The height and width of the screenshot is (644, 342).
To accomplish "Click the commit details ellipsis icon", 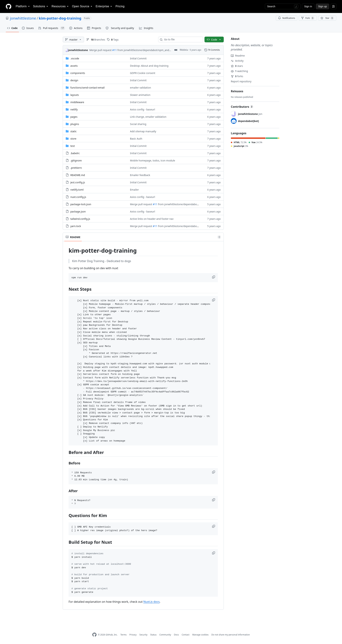I will pos(176,50).
